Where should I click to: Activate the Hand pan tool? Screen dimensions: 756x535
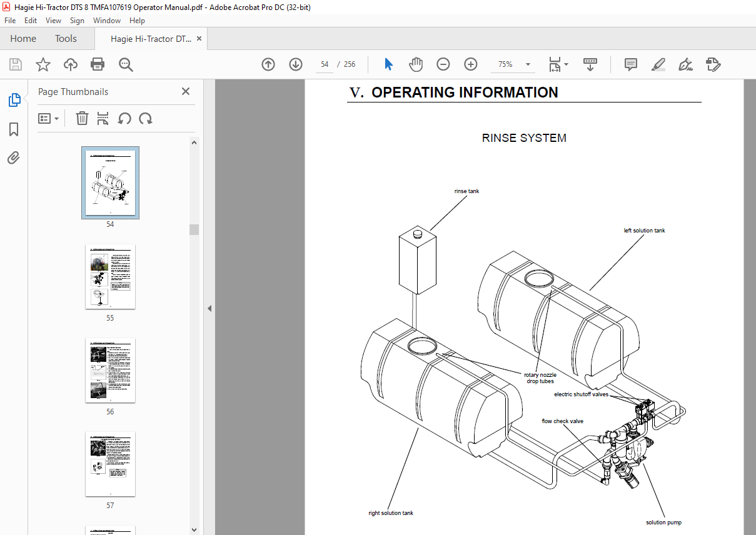416,64
